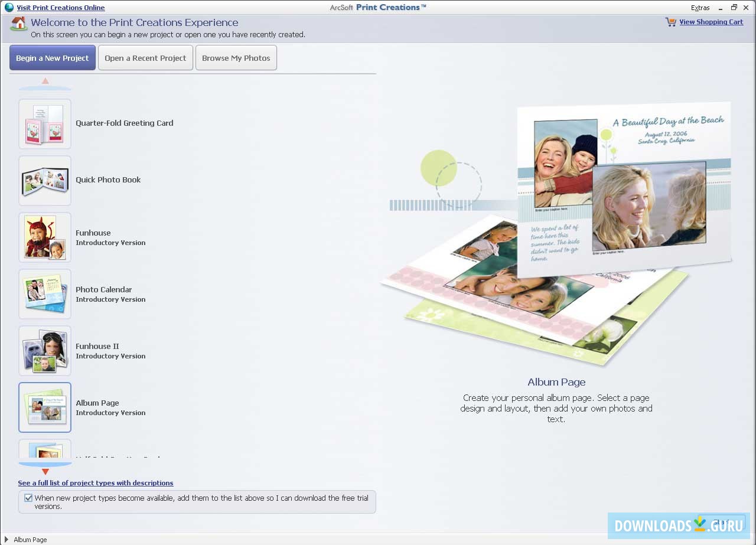The width and height of the screenshot is (756, 545).
Task: Click the "Album Page" title under the preview
Action: point(556,382)
